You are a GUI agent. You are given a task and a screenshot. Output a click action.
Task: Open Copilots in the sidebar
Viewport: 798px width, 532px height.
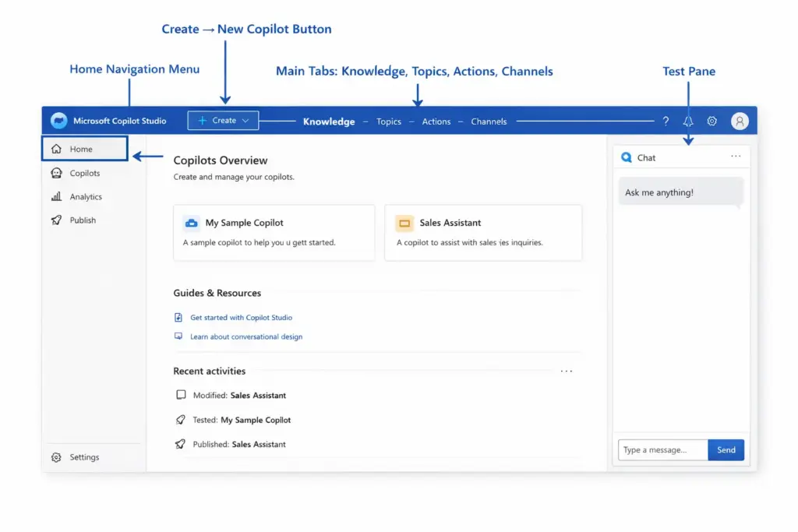[x=85, y=173]
